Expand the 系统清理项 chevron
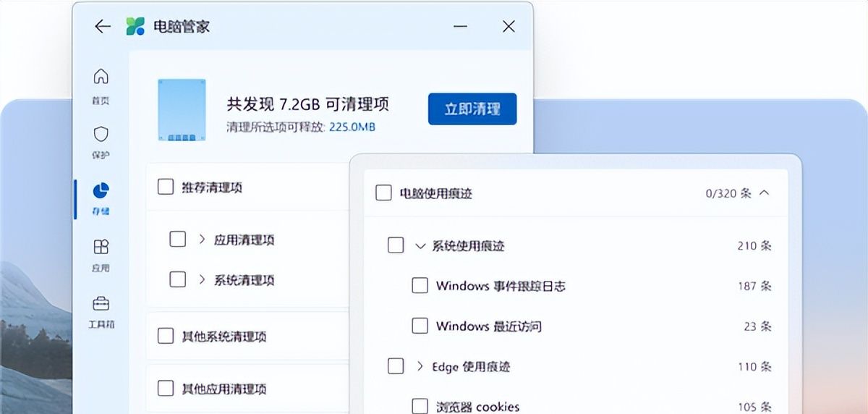Image resolution: width=868 pixels, height=414 pixels. 202,279
